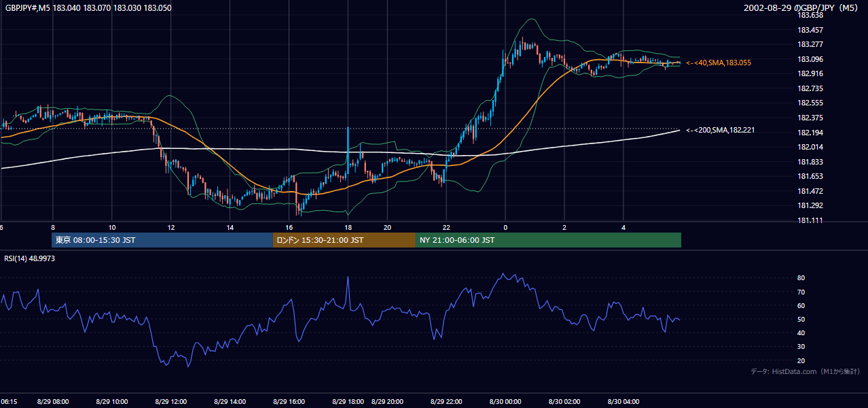Click the 182.194 price axis label
The image size is (868, 408).
(x=810, y=133)
